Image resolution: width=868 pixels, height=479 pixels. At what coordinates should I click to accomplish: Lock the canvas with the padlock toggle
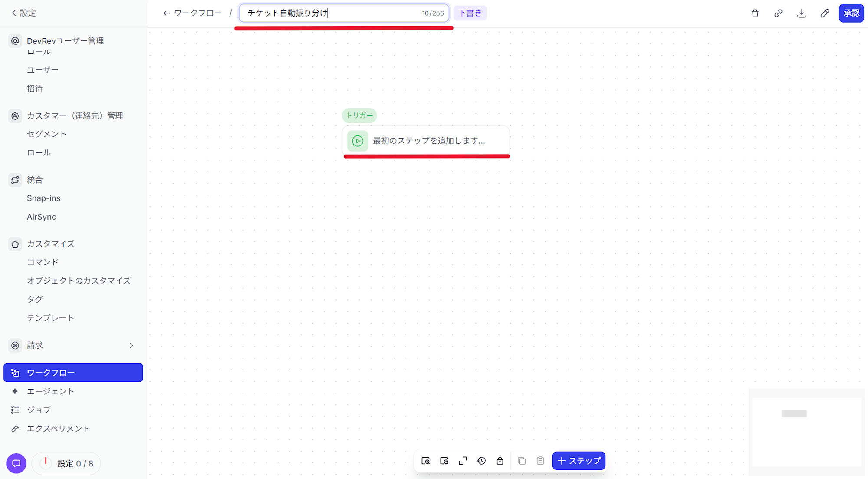[x=500, y=461]
